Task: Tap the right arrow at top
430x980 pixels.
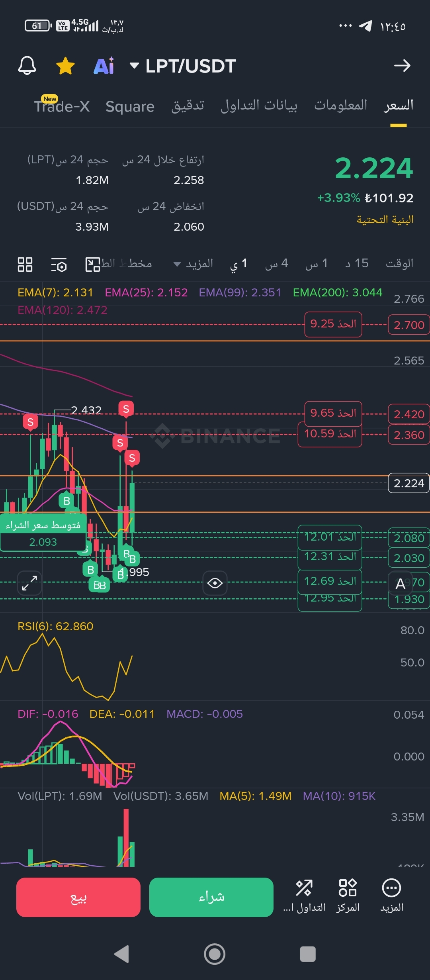Action: [x=402, y=65]
